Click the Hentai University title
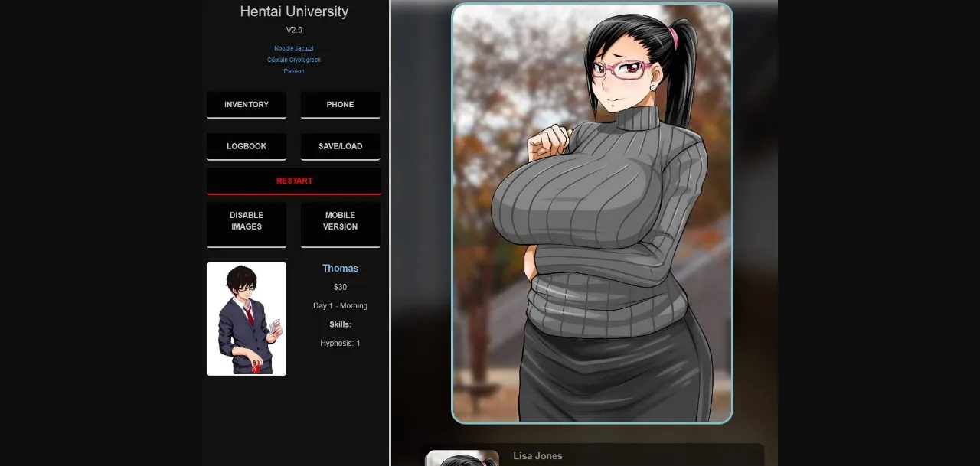 click(x=293, y=11)
